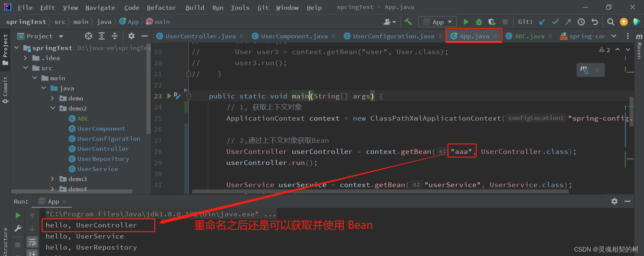Collapse the src folder
Image resolution: width=644 pixels, height=256 pixels.
tap(25, 68)
